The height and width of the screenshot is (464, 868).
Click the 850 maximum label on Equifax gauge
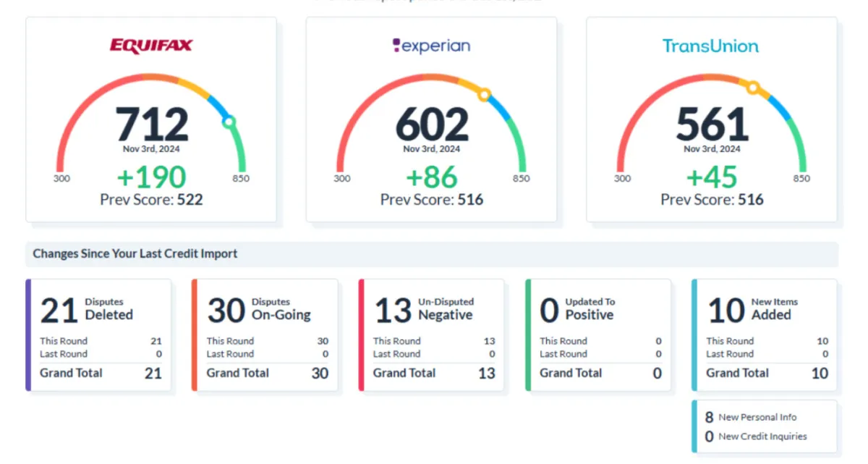(241, 179)
